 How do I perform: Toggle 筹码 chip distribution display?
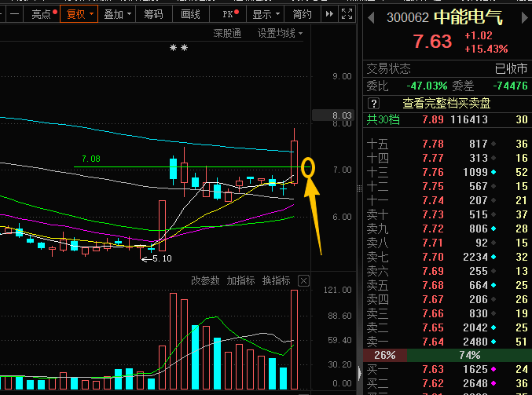pos(153,14)
